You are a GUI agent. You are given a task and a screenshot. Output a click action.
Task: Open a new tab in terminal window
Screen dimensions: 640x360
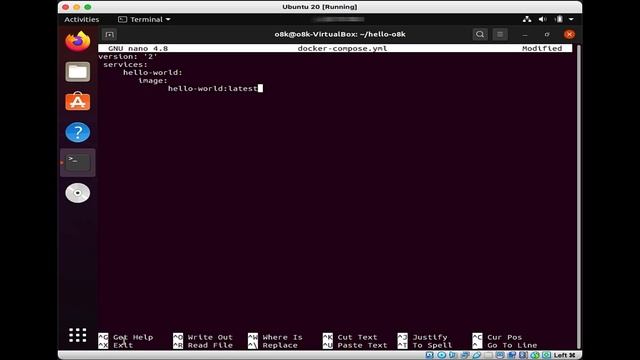[109, 34]
